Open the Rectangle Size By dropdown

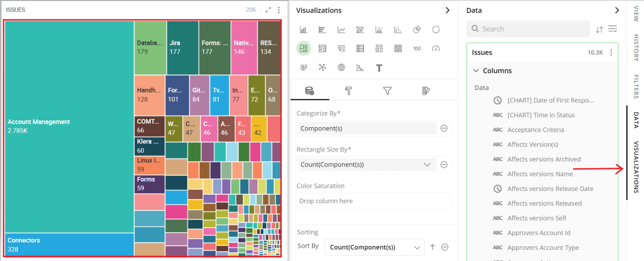click(366, 165)
